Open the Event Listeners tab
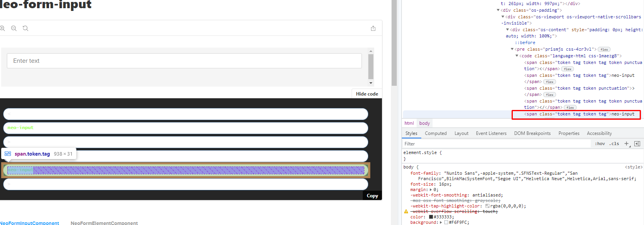Image resolution: width=644 pixels, height=225 pixels. tap(491, 133)
